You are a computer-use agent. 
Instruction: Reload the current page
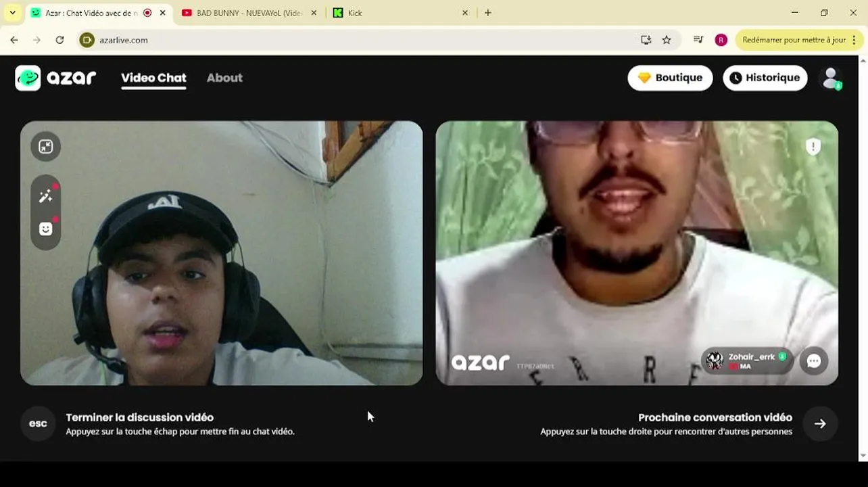(59, 40)
